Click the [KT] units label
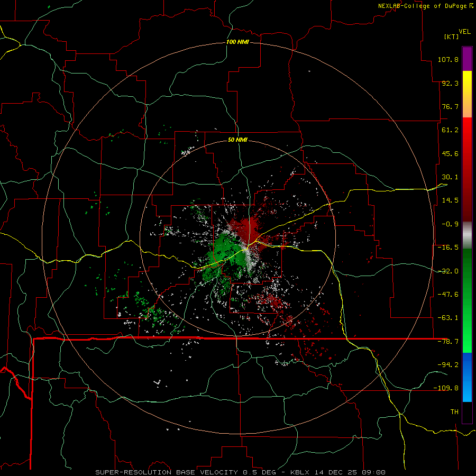 [x=452, y=36]
